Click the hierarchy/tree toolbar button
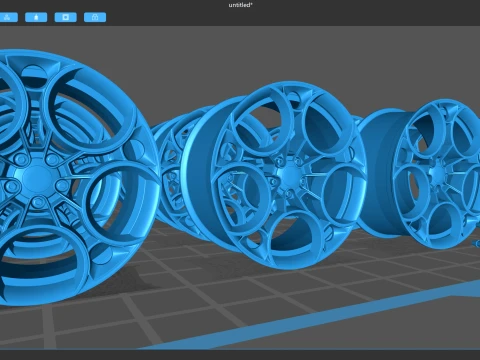Viewport: 480px width, 360px height. click(x=8, y=17)
